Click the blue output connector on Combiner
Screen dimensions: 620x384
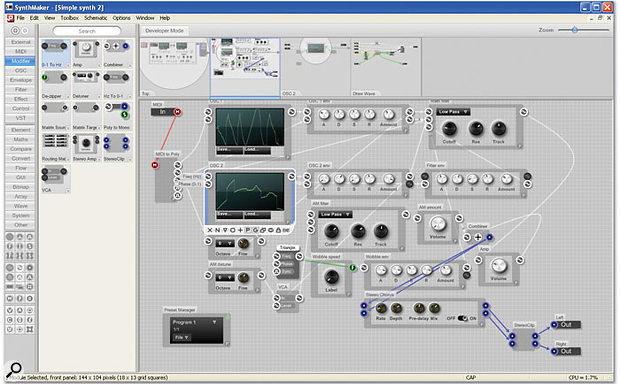(489, 237)
